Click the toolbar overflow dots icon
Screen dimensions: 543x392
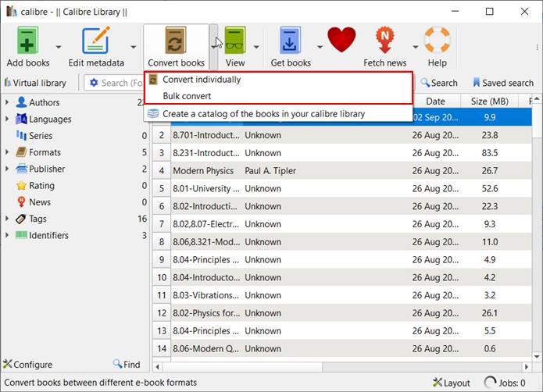click(x=537, y=47)
